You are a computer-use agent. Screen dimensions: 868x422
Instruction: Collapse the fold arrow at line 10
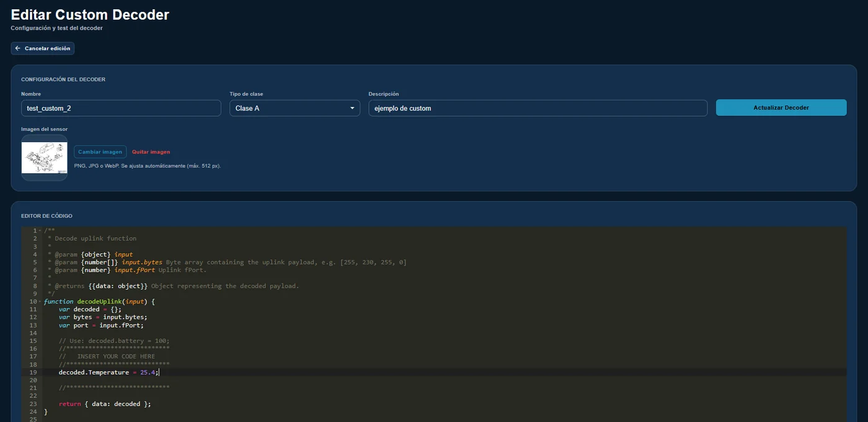[40, 302]
